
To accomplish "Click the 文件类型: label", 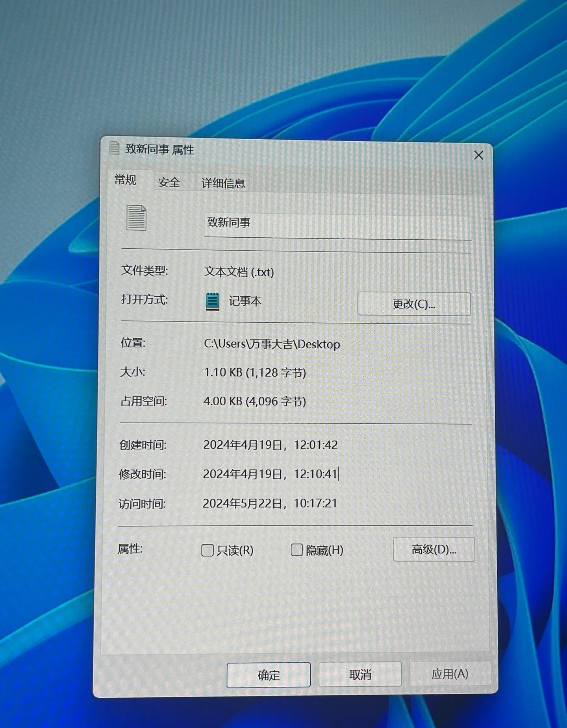I will pos(145,271).
